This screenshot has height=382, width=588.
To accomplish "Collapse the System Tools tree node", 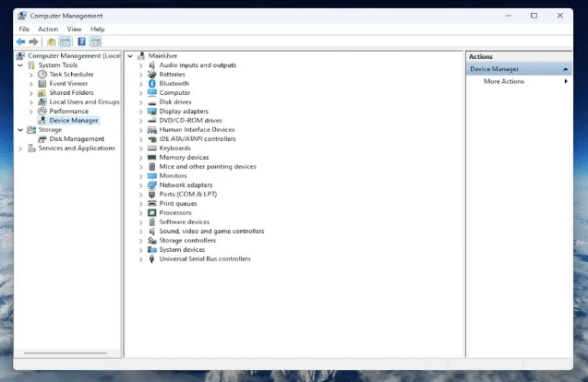I will pos(20,65).
